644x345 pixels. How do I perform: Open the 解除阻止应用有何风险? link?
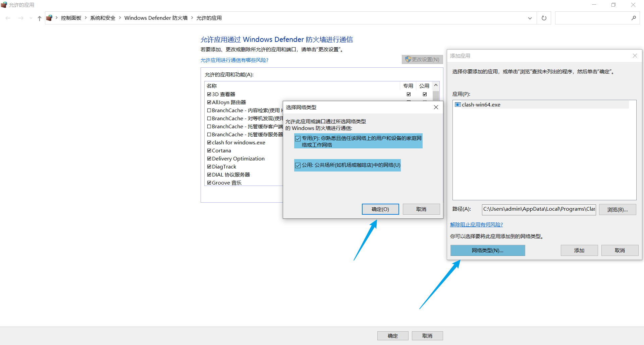[x=476, y=225]
